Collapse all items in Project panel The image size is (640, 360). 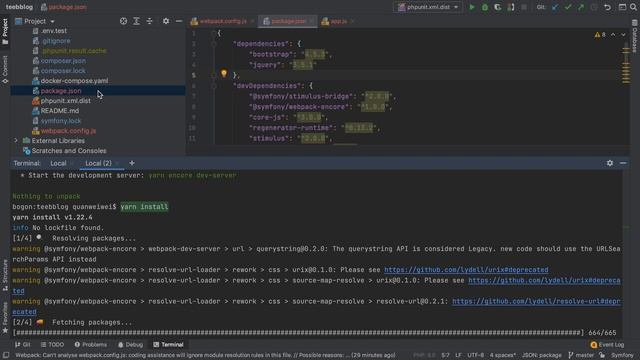tap(149, 21)
